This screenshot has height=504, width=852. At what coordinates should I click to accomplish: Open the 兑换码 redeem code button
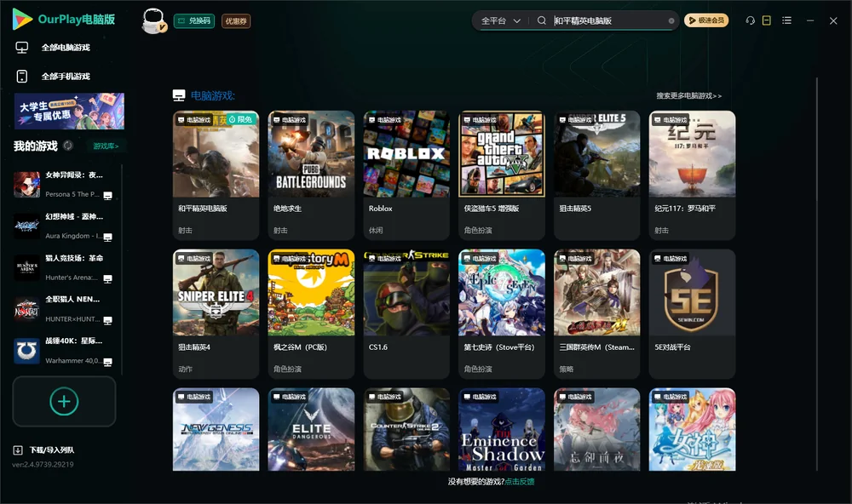coord(194,21)
